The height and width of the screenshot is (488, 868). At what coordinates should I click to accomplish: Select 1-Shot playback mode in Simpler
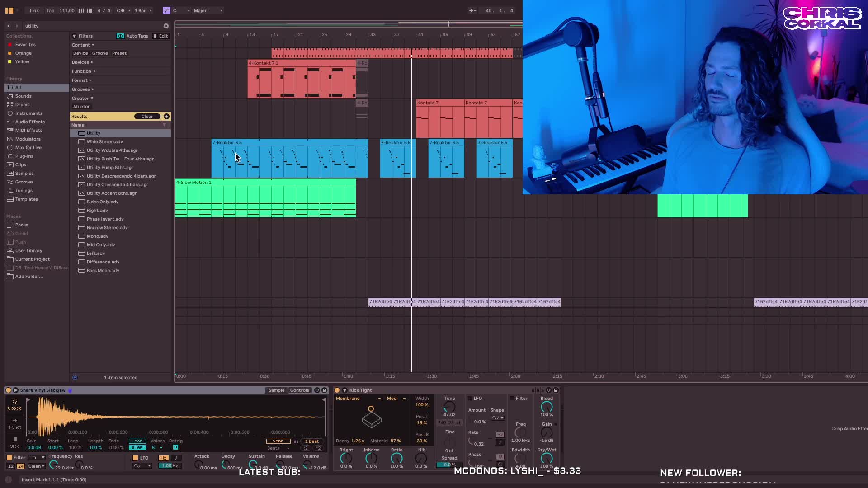(14, 423)
